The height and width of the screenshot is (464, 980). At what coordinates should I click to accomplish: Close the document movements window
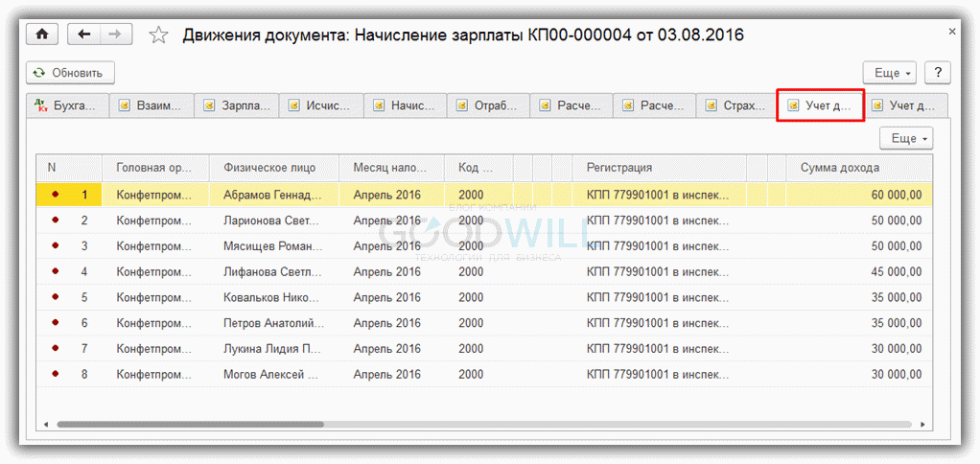[952, 33]
